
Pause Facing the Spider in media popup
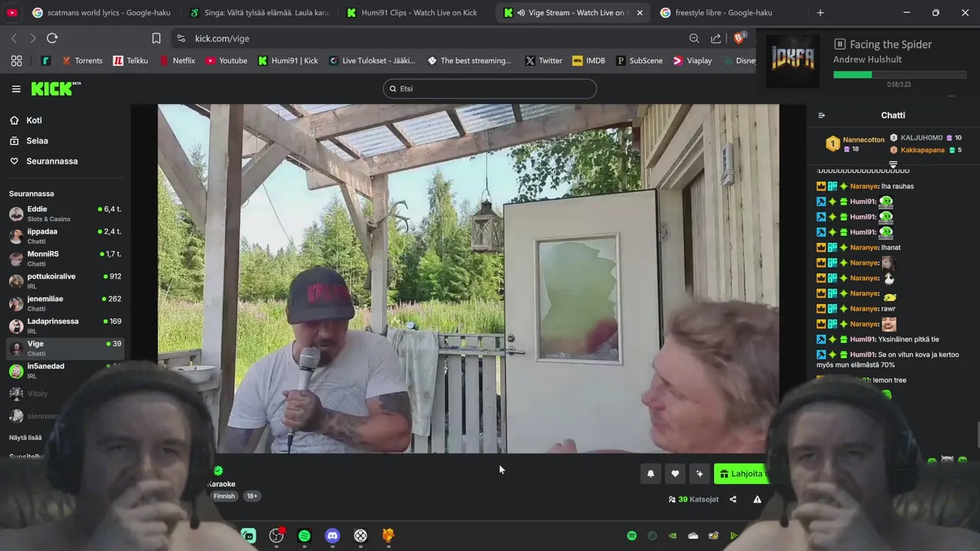[839, 44]
